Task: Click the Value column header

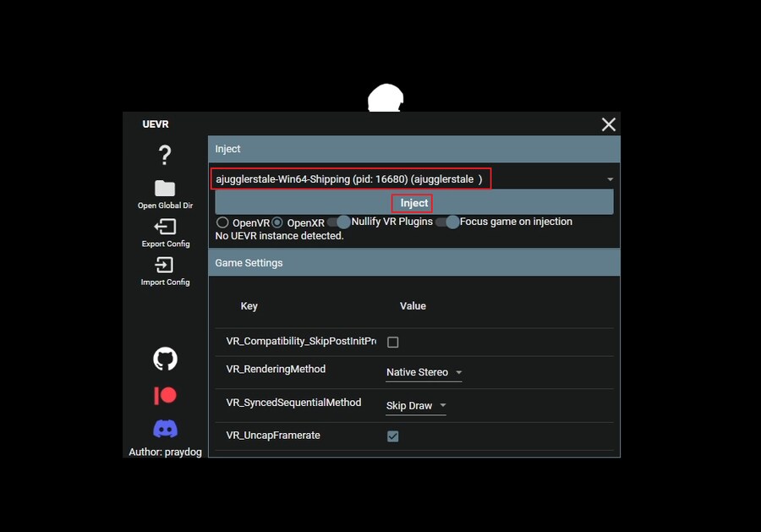Action: [x=413, y=306]
